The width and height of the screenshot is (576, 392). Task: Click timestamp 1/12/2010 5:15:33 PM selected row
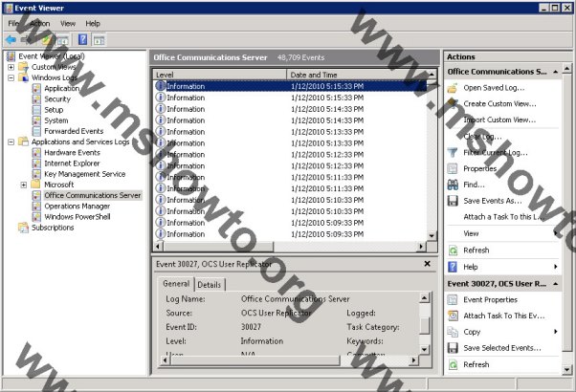point(327,86)
